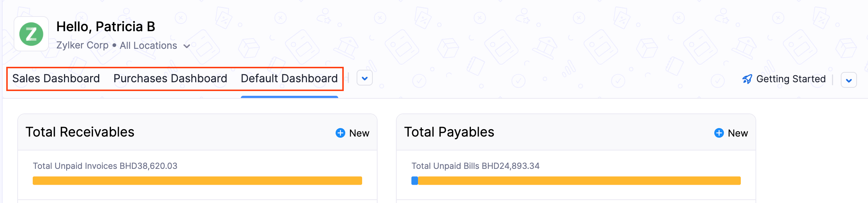Click the yellow segment of the unpaid bills bar

point(579,181)
